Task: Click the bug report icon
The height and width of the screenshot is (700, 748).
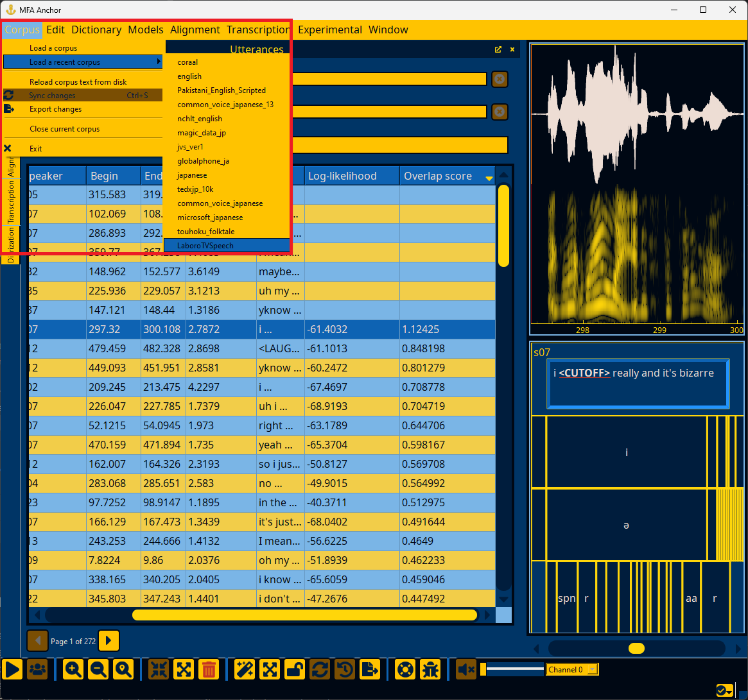Action: 431,669
